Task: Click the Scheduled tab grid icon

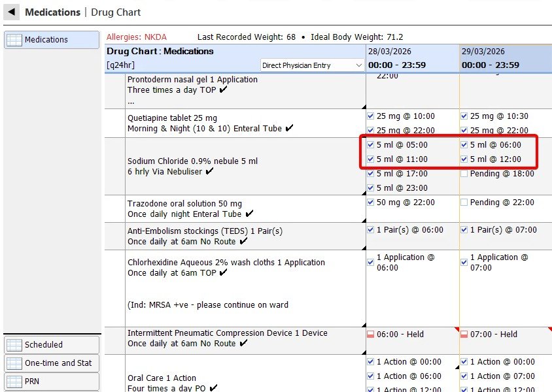Action: pos(14,344)
